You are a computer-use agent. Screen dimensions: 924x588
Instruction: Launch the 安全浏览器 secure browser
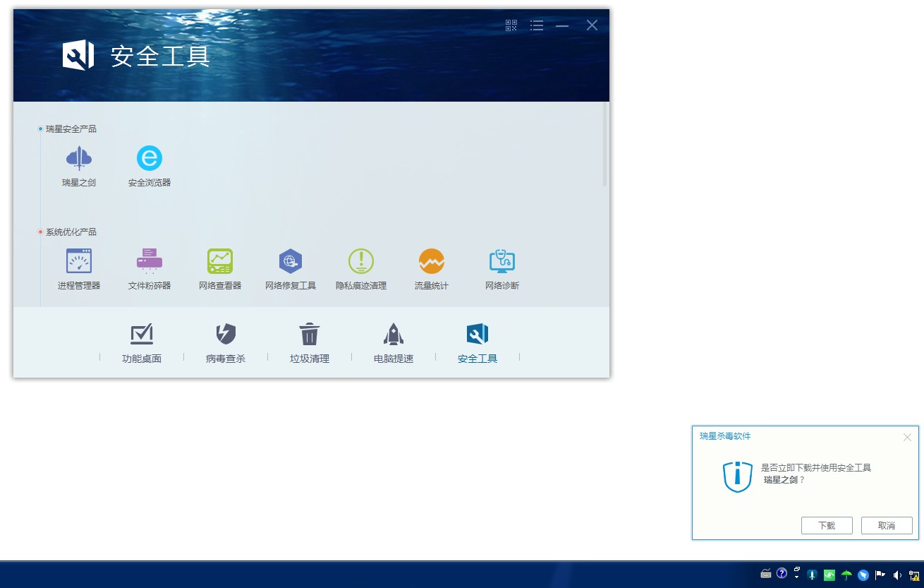(x=150, y=167)
